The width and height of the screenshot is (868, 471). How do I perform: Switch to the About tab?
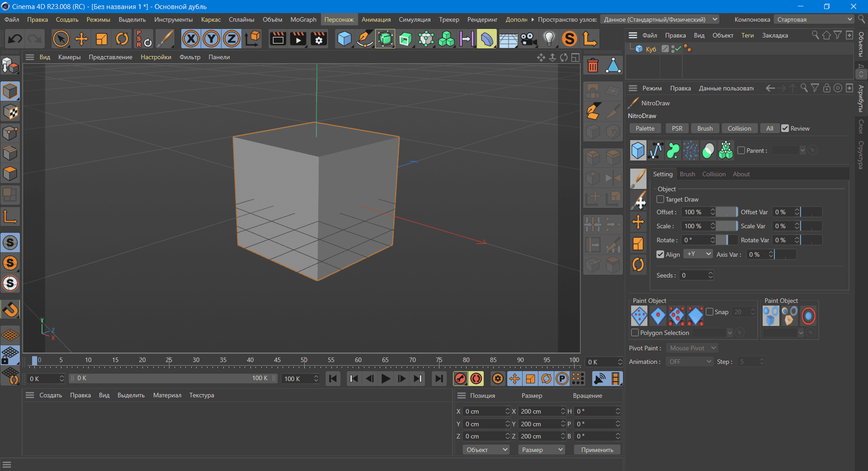(741, 174)
